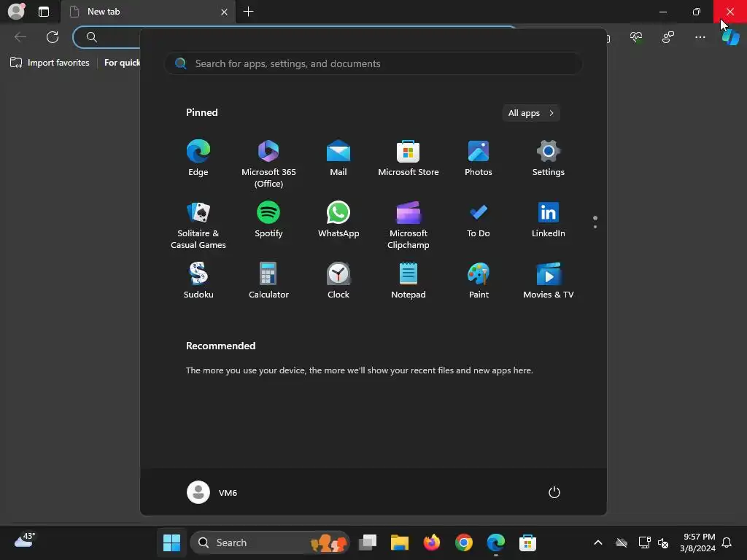Refresh the Edge page
The height and width of the screenshot is (560, 747).
pos(53,36)
